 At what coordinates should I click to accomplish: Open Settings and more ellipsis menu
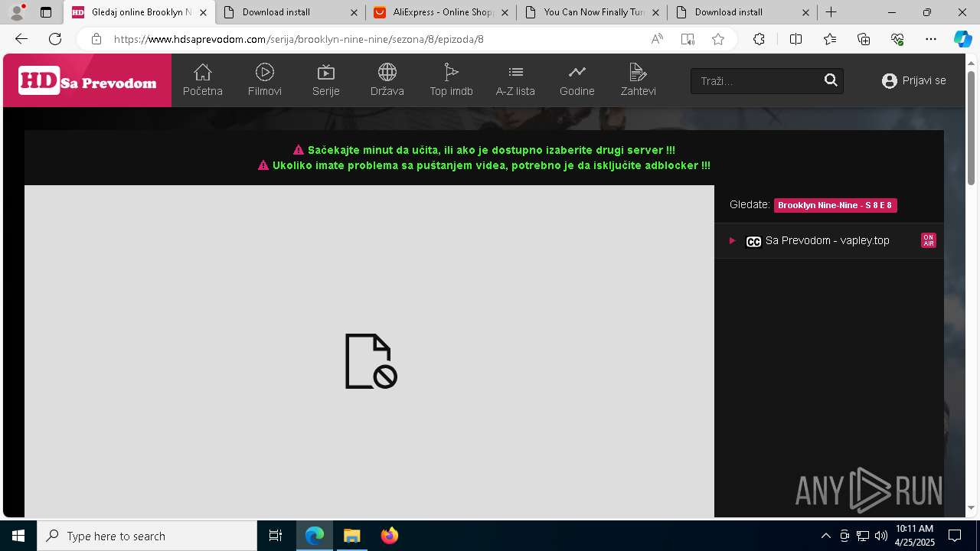pyautogui.click(x=931, y=39)
